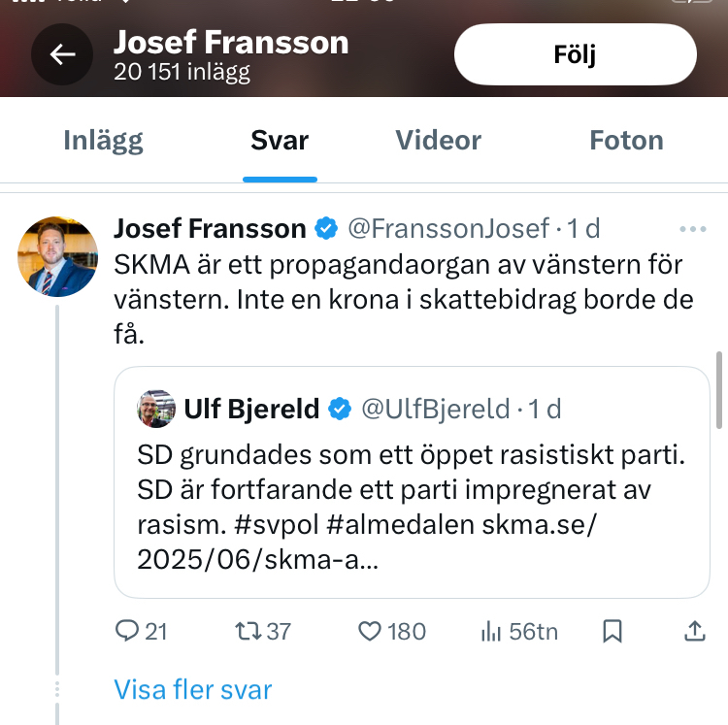Expand thread with Visa fler svar
Image resolution: width=728 pixels, height=725 pixels.
coord(192,690)
